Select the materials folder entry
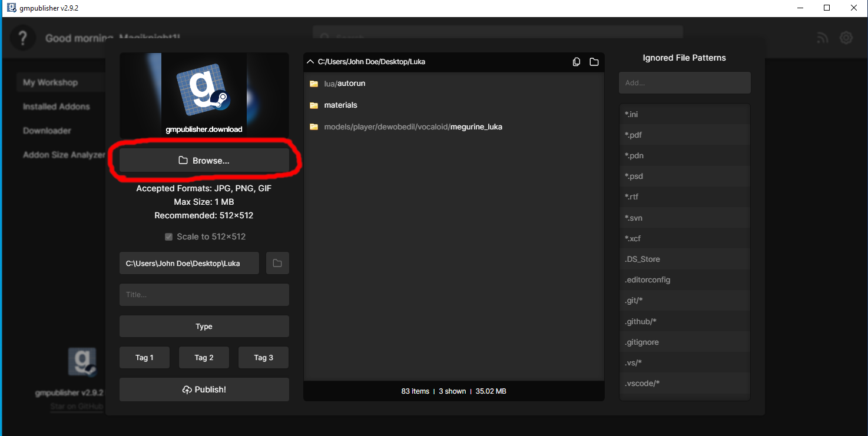The image size is (868, 436). pos(454,105)
